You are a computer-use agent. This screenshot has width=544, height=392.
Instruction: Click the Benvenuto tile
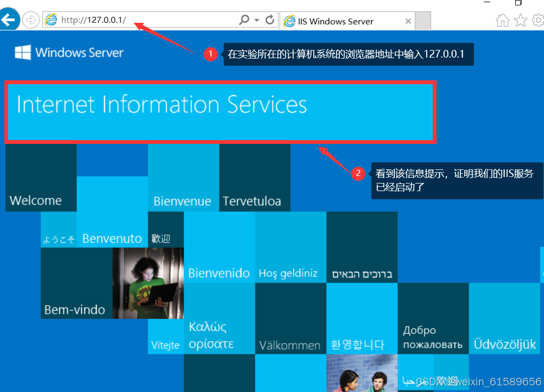click(112, 212)
